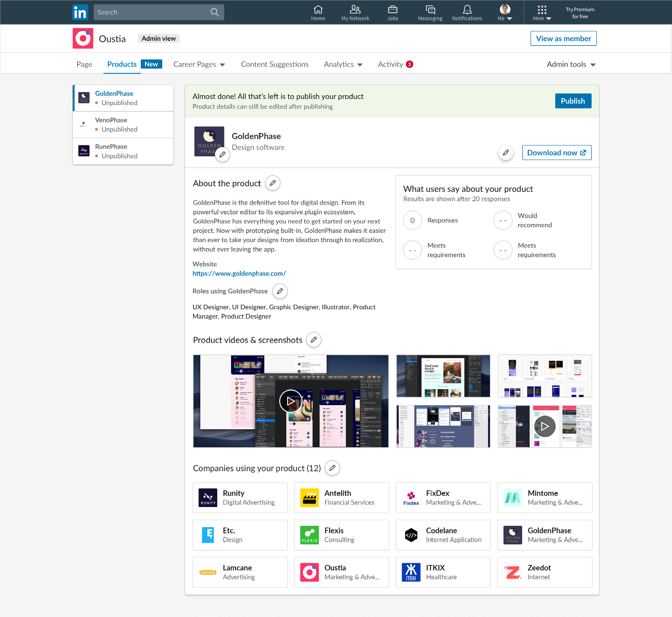Click the RunePhase product icon in sidebar

pos(84,151)
